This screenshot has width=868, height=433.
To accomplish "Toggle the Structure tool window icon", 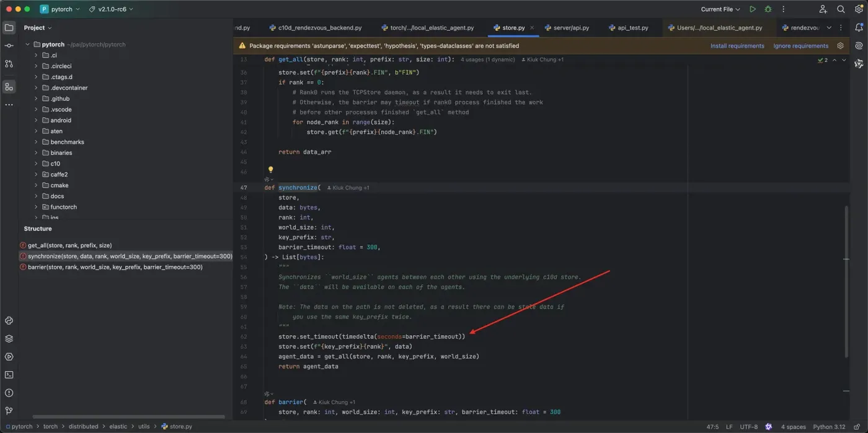I will coord(9,87).
